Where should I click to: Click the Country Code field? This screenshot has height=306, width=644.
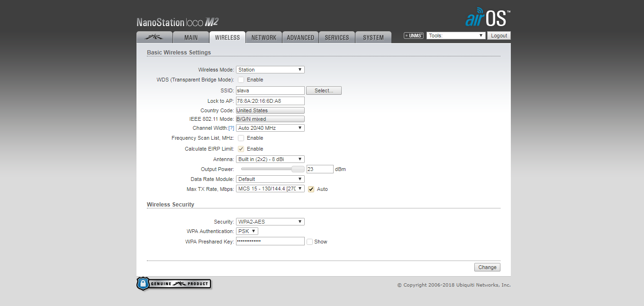[270, 110]
